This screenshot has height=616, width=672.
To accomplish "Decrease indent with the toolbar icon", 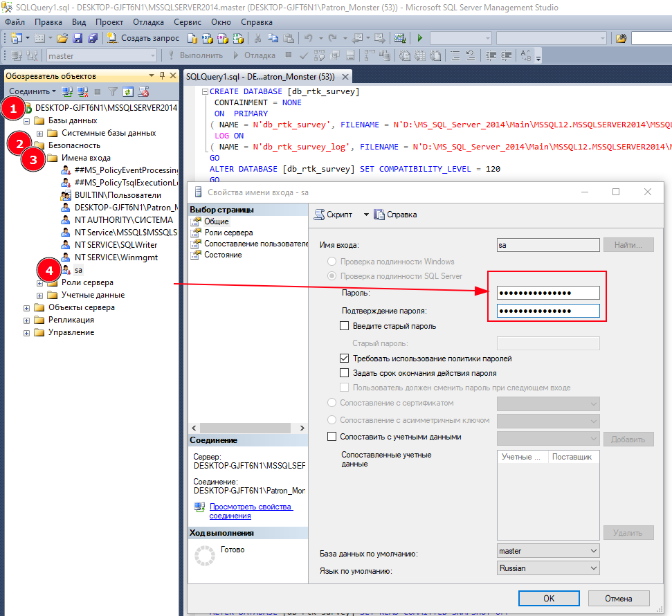I will tap(491, 56).
